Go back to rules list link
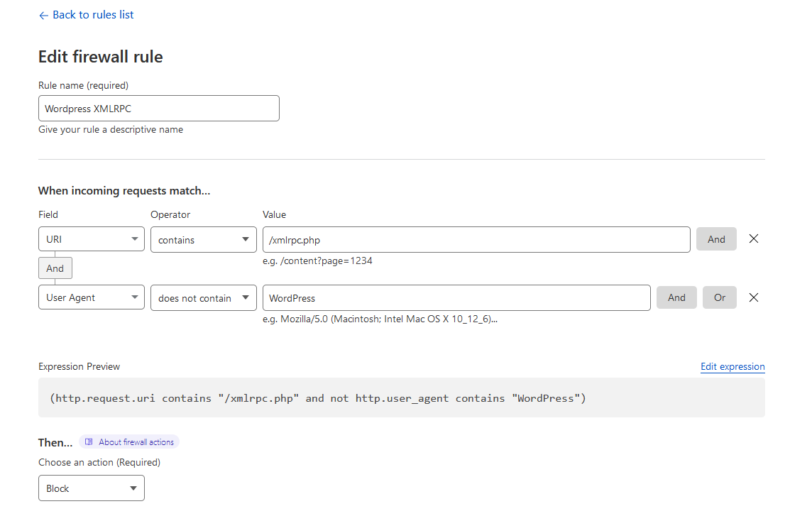812x521 pixels. 86,15
